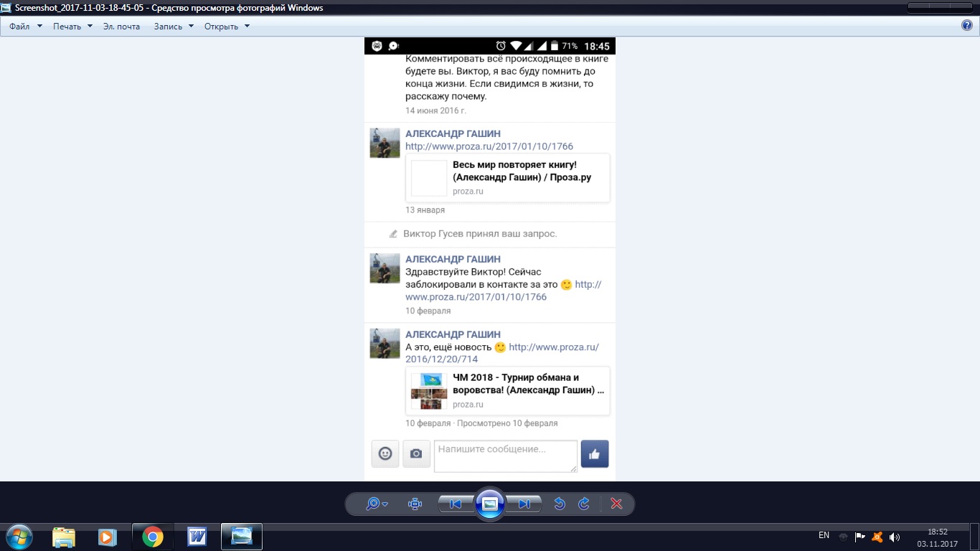The image size is (980, 551).
Task: Click the text Просмотрено 10 февраля
Action: click(x=507, y=423)
